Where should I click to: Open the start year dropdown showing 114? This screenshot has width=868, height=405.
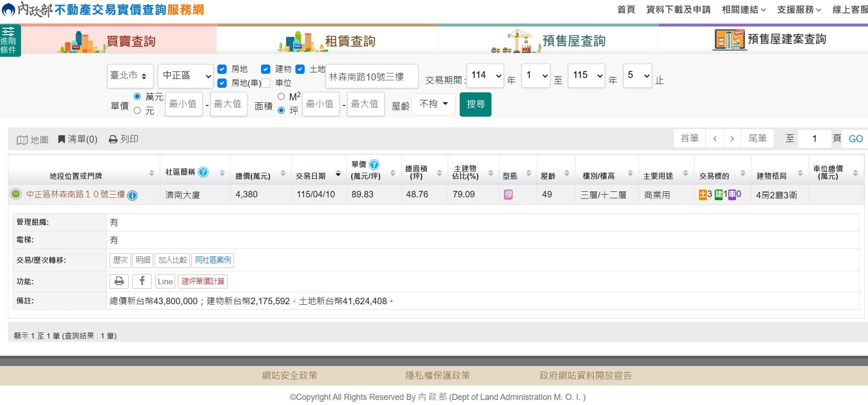click(485, 75)
